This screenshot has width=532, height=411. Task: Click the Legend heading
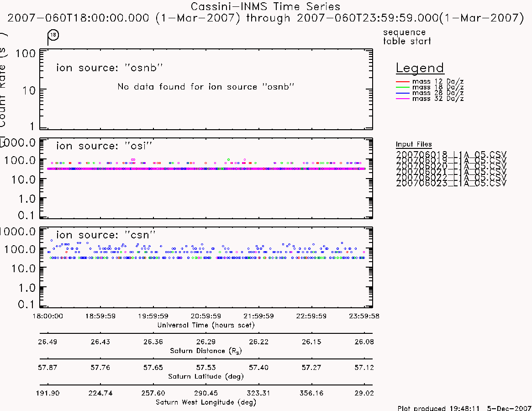pos(420,68)
